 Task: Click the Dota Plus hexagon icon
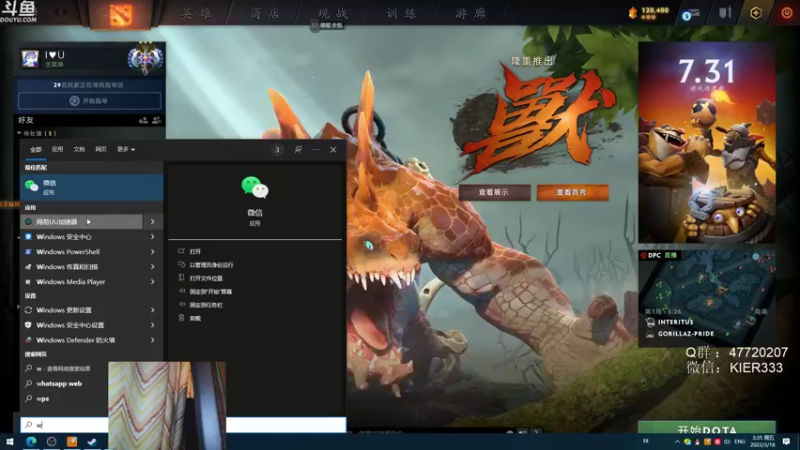click(x=756, y=13)
